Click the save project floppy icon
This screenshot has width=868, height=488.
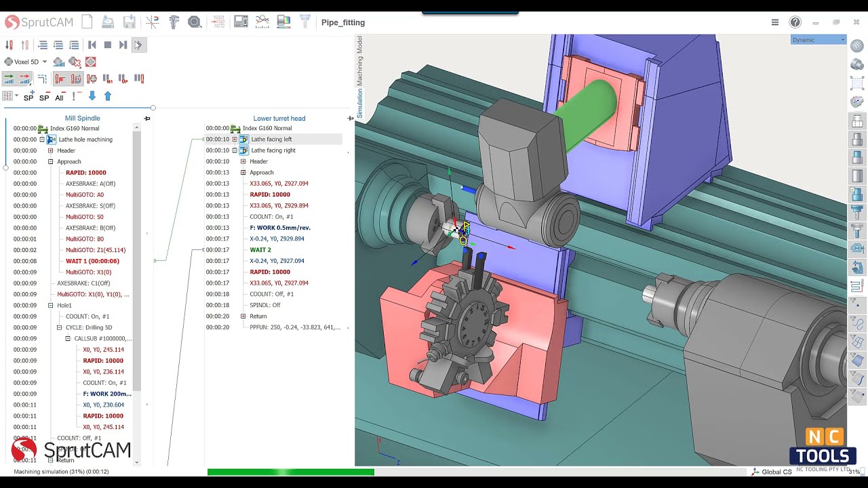tap(130, 22)
